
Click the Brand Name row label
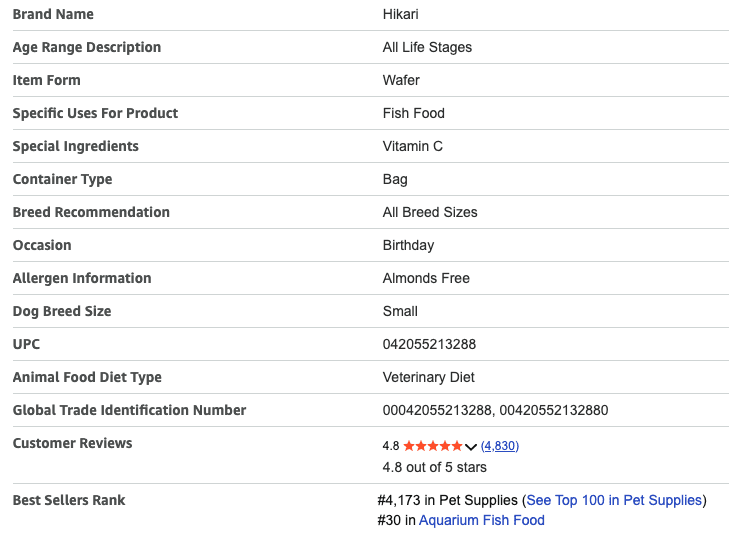[x=53, y=14]
